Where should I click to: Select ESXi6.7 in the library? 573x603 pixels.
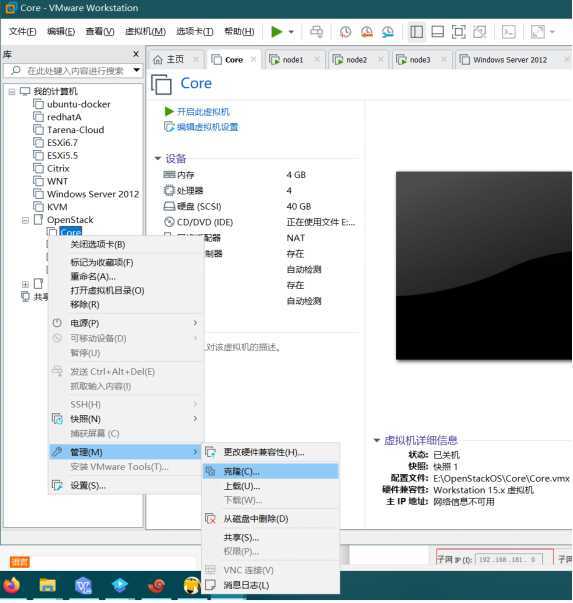62,143
